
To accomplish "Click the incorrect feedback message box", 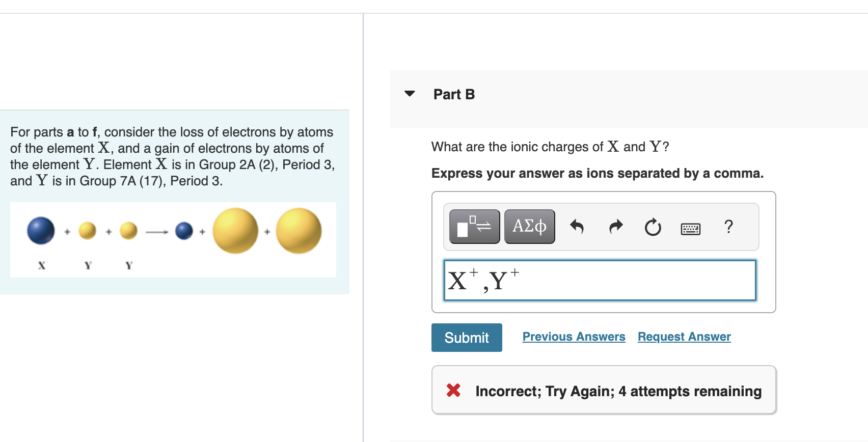I will 604,390.
